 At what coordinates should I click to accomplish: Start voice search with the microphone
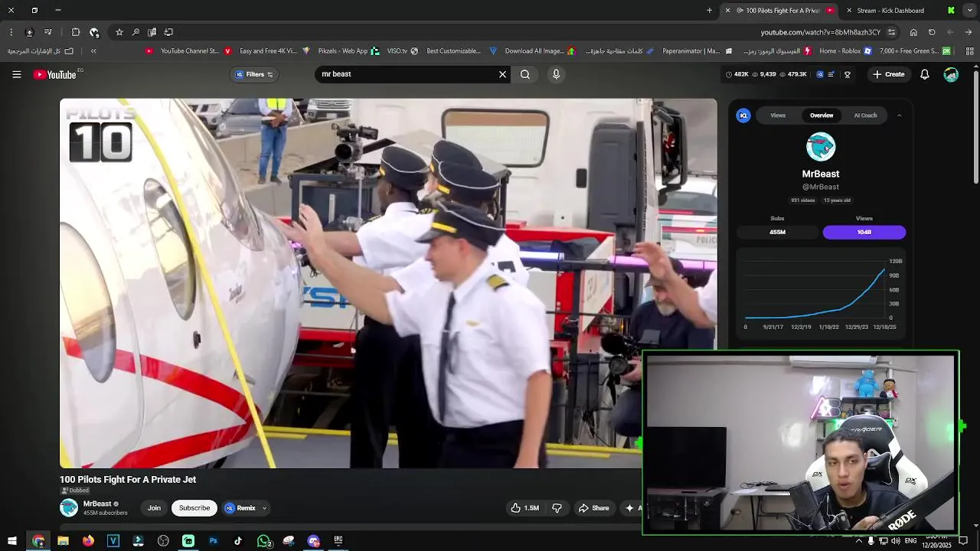pos(556,74)
